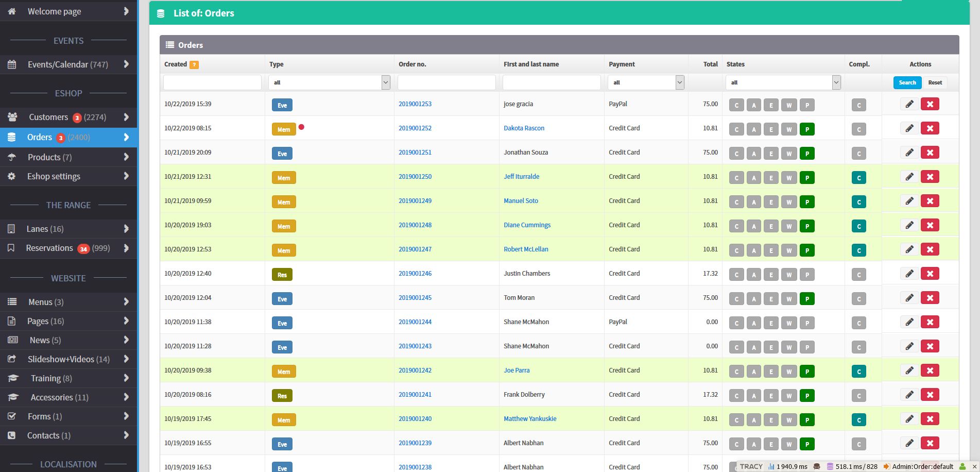
Task: Click the Eve type badge for order 2019001251
Action: [282, 154]
